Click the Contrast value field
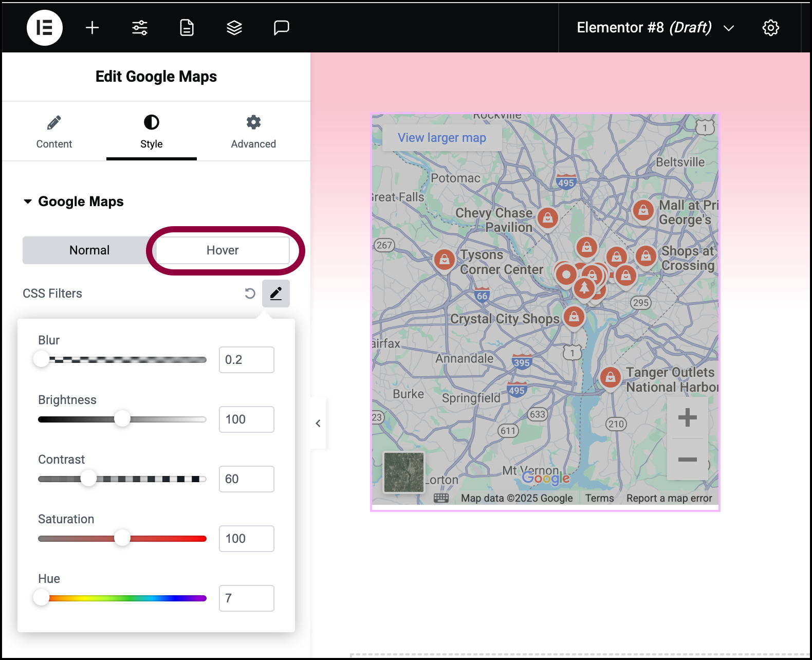The width and height of the screenshot is (812, 660). pyautogui.click(x=247, y=479)
